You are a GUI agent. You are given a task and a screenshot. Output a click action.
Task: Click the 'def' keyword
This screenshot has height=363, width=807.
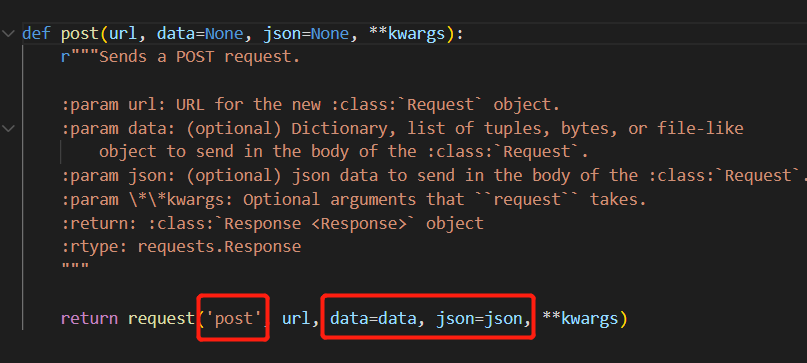tap(36, 34)
